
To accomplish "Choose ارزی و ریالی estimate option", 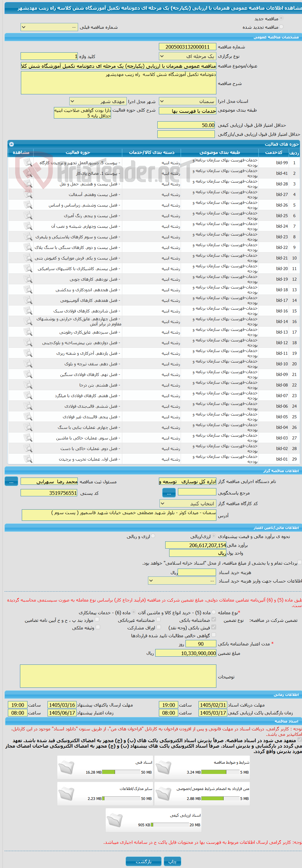I will click(153, 536).
